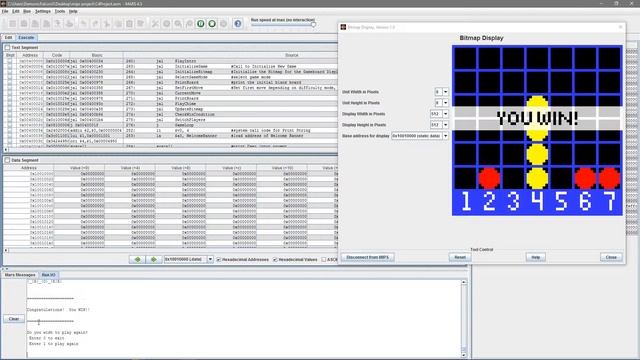Click the green Stop execution icon

tap(212, 24)
